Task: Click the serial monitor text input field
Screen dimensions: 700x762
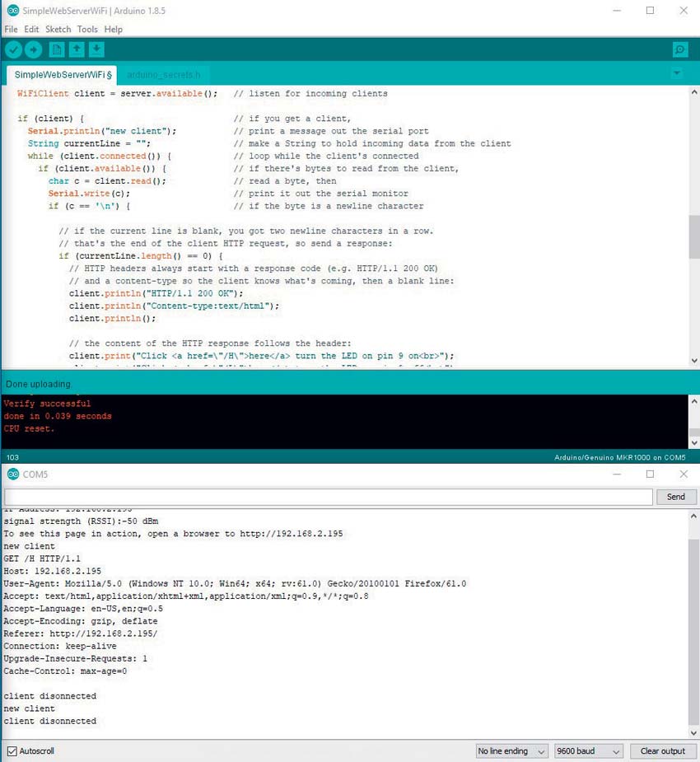Action: pyautogui.click(x=329, y=497)
